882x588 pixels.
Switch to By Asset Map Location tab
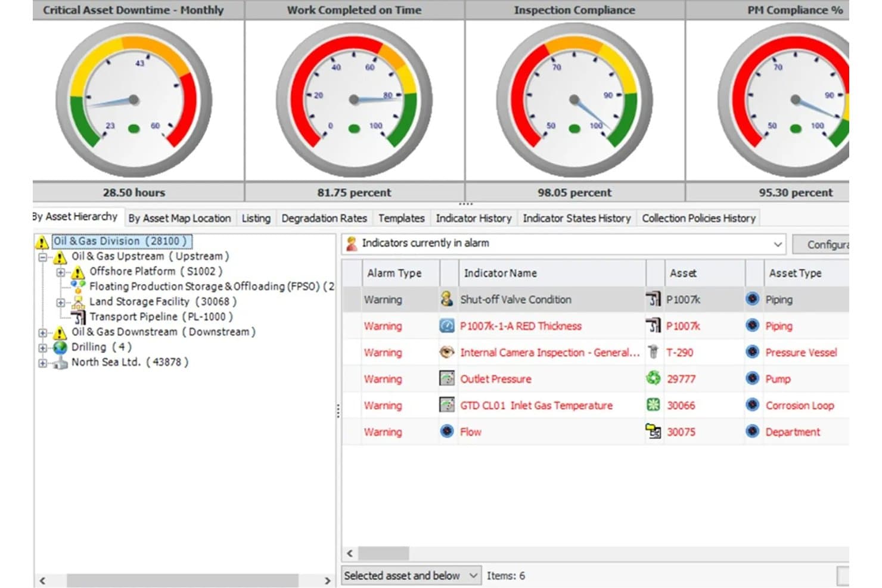coord(179,219)
